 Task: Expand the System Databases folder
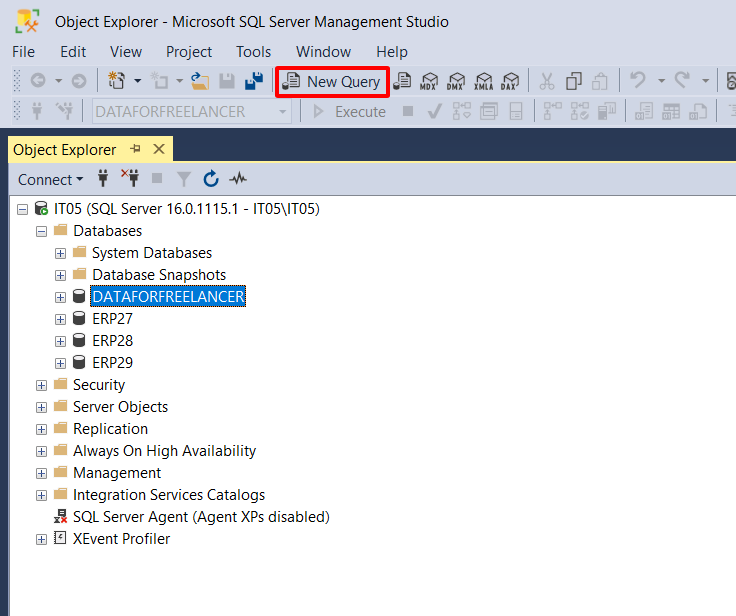point(60,254)
